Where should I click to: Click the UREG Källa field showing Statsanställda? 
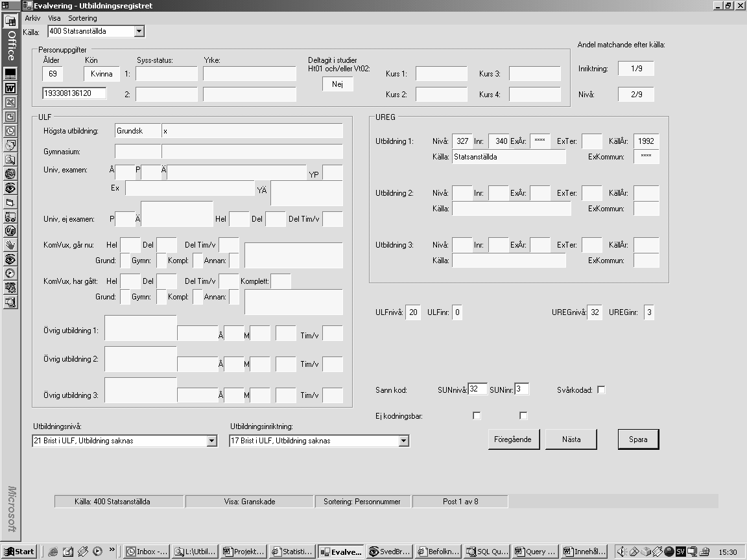pyautogui.click(x=509, y=157)
